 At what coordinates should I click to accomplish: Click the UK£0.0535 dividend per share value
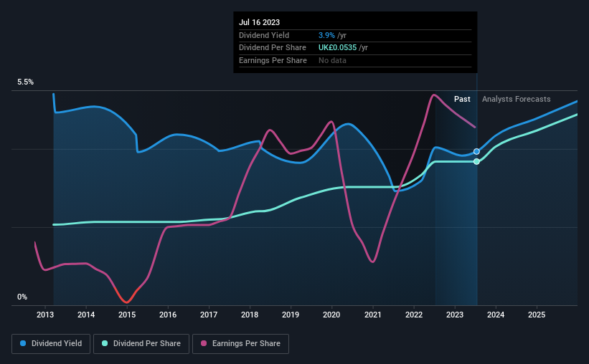tap(337, 48)
